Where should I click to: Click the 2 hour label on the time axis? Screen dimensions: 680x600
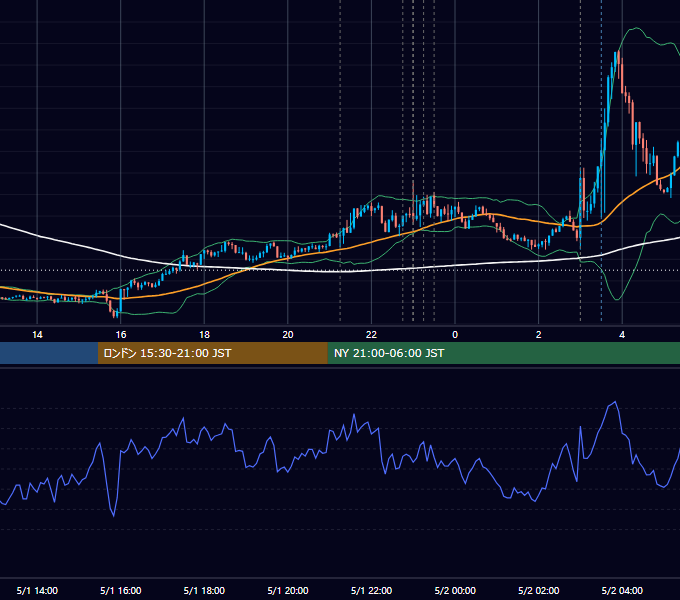click(x=538, y=335)
